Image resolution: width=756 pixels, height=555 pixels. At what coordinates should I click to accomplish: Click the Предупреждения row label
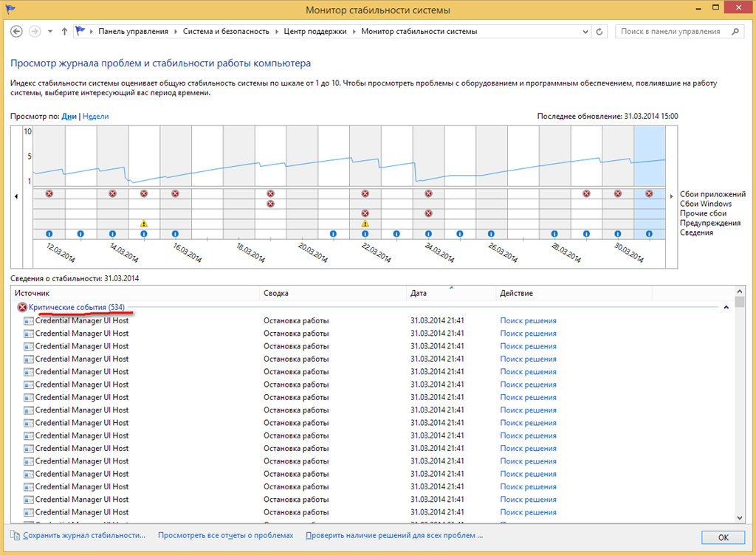(x=710, y=223)
